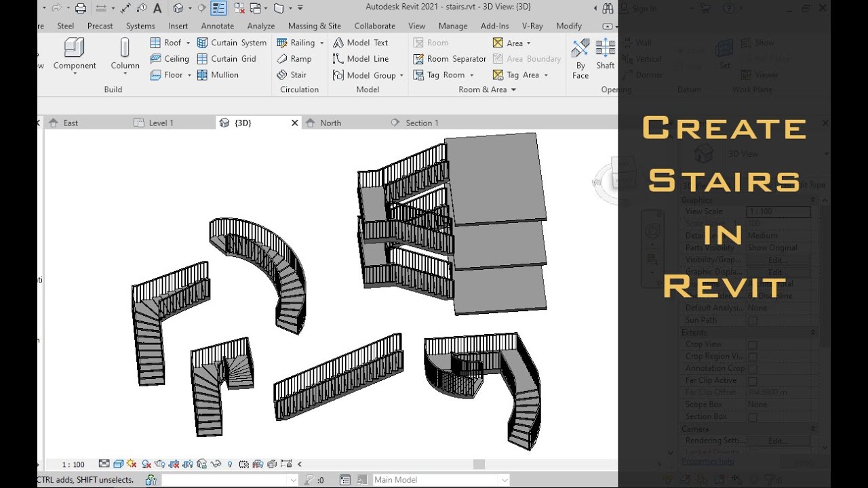Toggle the Sun Path checkbox in Properties
Image resolution: width=868 pixels, height=488 pixels.
(752, 321)
